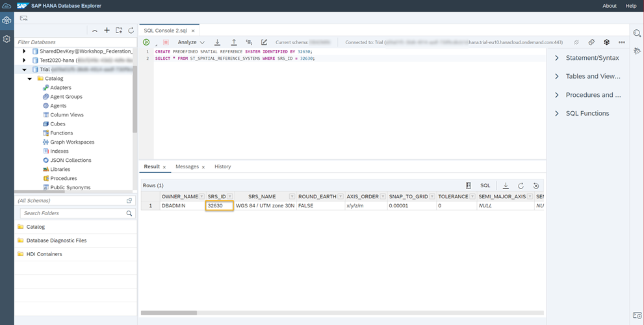
Task: View result row details icon
Action: (x=468, y=185)
